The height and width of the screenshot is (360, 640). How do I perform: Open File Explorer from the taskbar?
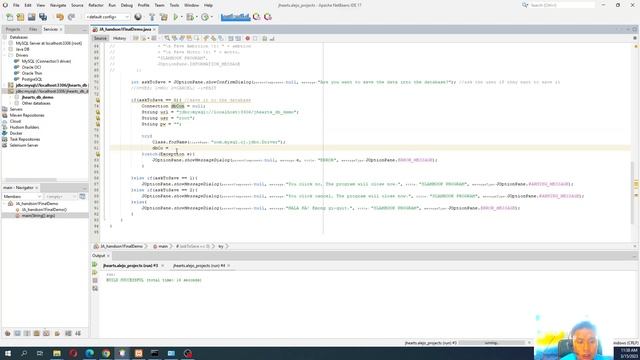[57, 353]
